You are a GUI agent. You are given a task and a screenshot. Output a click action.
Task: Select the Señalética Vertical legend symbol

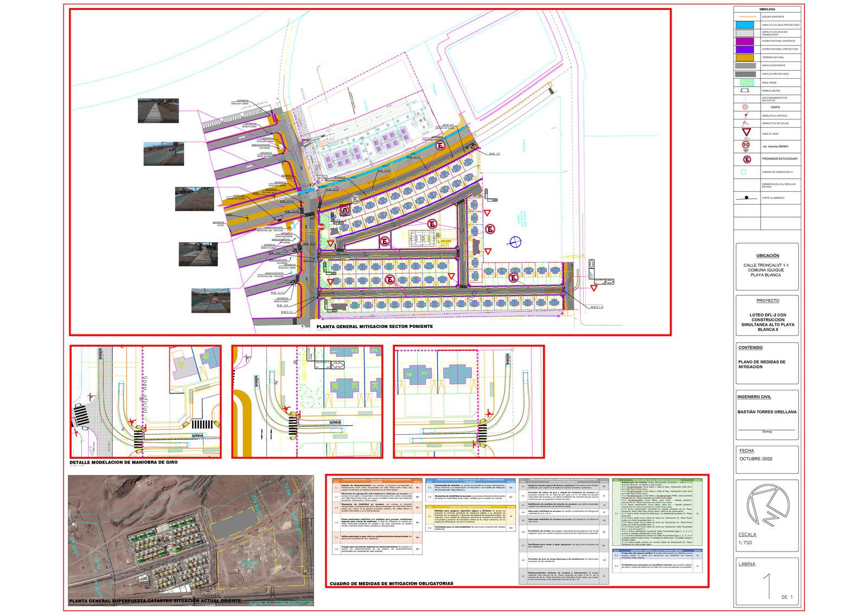(x=745, y=116)
